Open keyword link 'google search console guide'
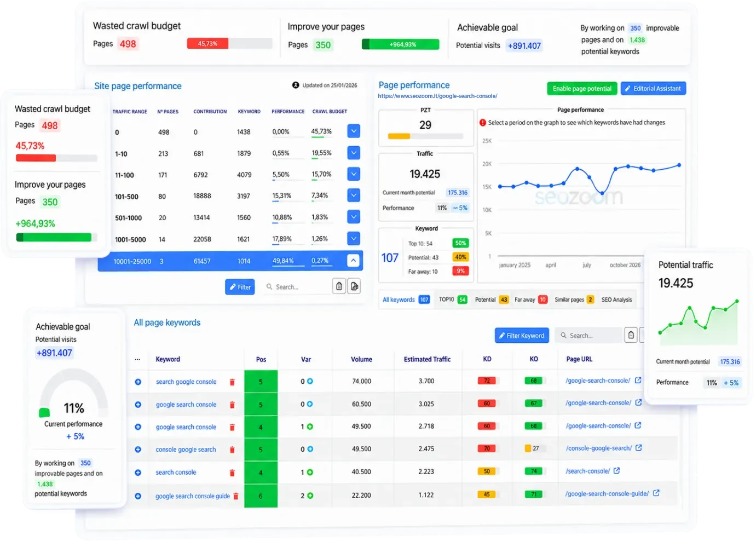Viewport: 756px width, 547px height. (x=193, y=496)
